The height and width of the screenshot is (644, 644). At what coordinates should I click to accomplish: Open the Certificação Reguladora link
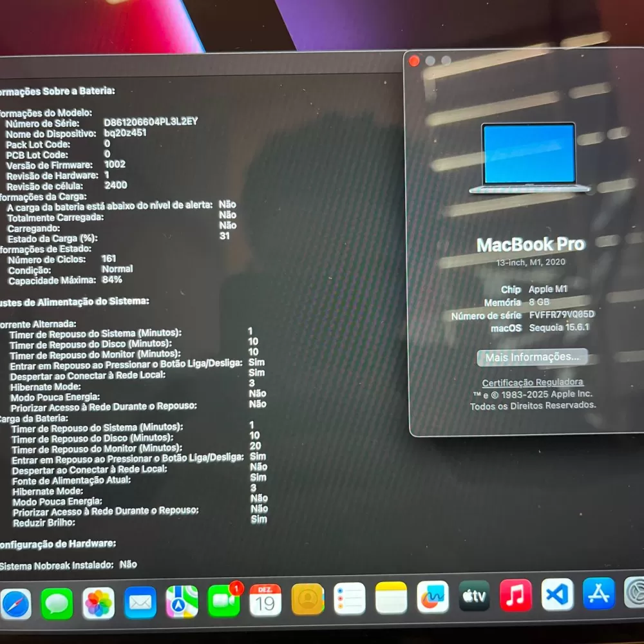[x=533, y=383]
